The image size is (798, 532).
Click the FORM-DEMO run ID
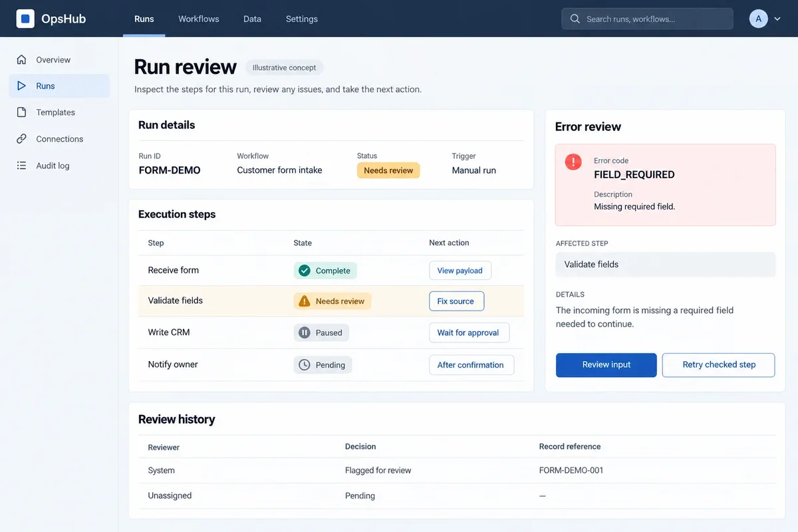(x=170, y=170)
